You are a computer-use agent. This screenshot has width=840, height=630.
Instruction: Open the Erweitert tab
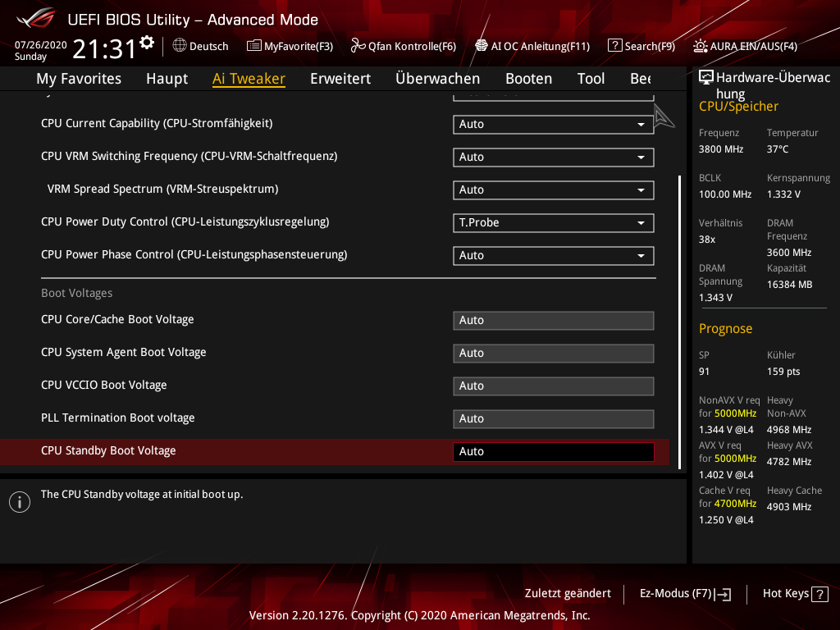click(x=340, y=79)
